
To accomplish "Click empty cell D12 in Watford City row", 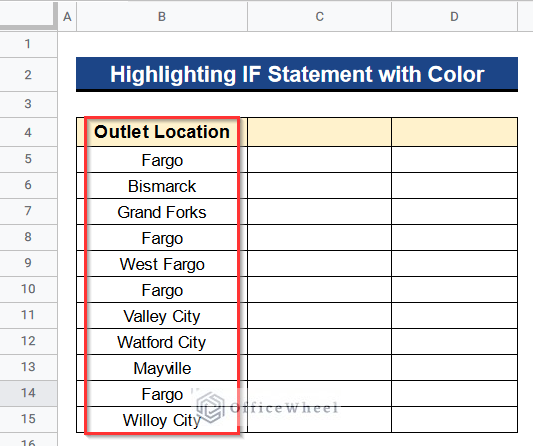I will [x=454, y=342].
